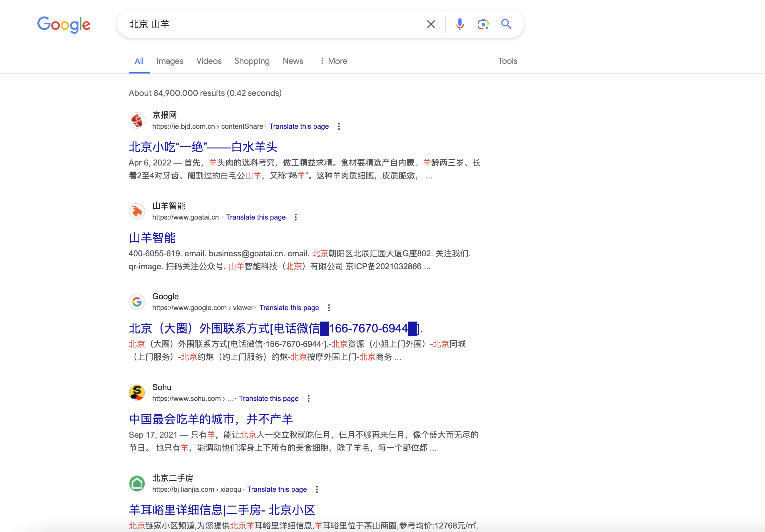The image size is (765, 532).
Task: Clear the search query with the X icon
Action: coord(431,24)
